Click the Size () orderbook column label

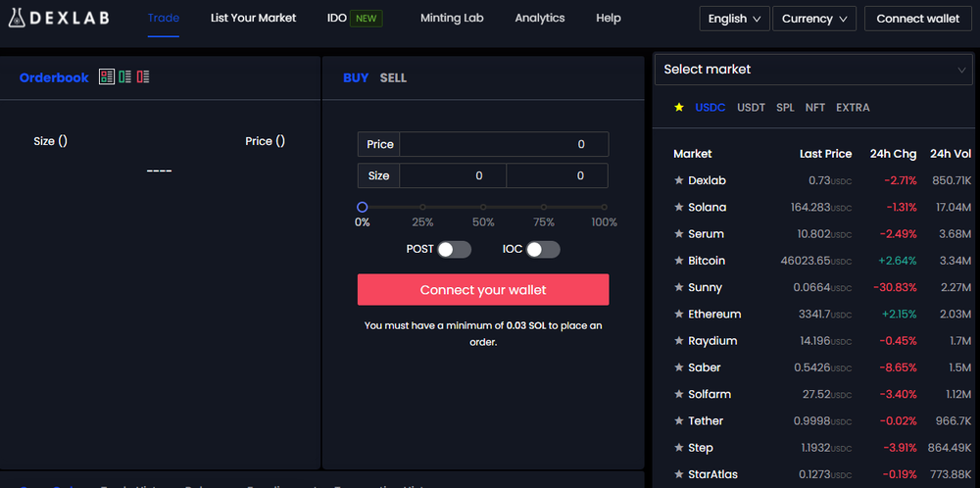[x=51, y=141]
